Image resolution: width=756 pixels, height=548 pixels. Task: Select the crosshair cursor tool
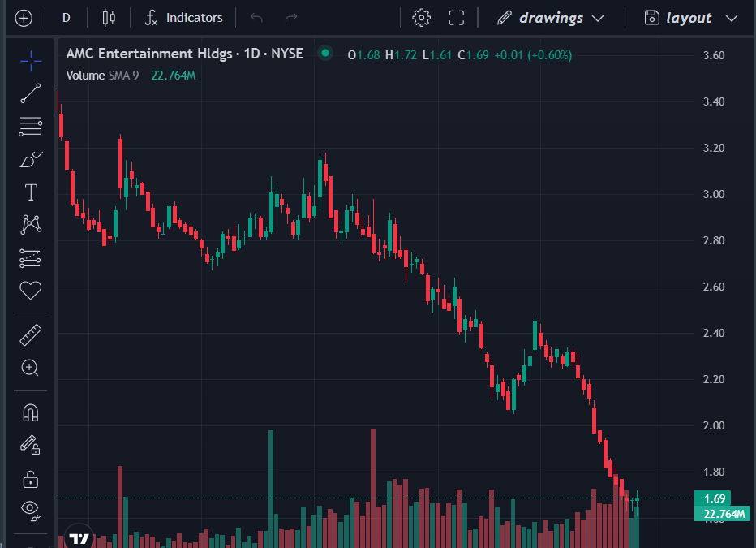tap(31, 61)
